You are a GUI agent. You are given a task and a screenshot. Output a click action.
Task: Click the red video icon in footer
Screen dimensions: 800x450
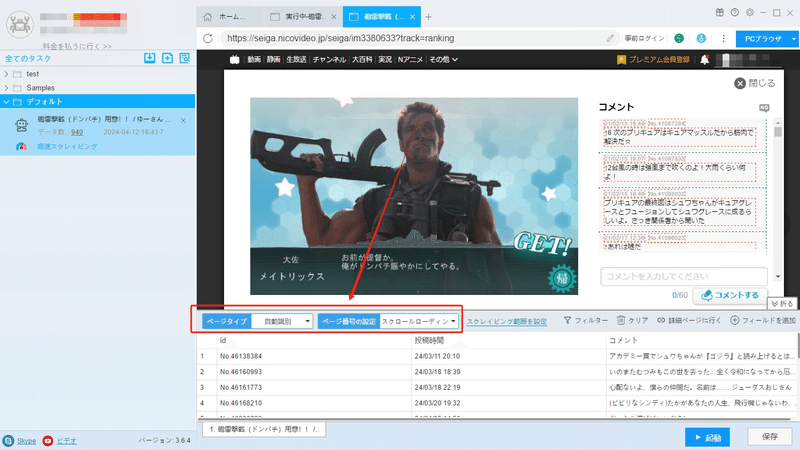coord(48,441)
